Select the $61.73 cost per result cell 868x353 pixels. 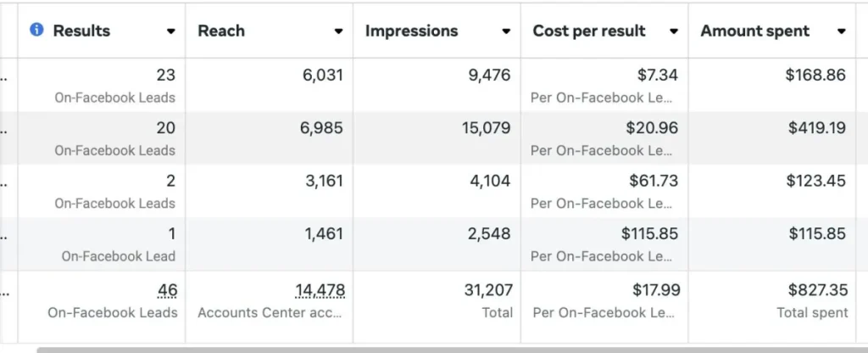click(x=653, y=181)
